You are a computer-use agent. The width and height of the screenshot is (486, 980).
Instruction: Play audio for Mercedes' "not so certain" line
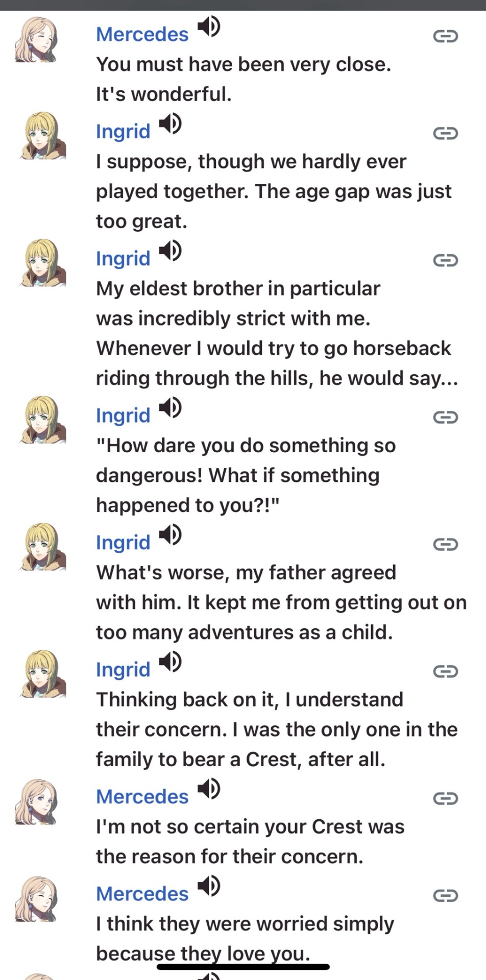209,789
